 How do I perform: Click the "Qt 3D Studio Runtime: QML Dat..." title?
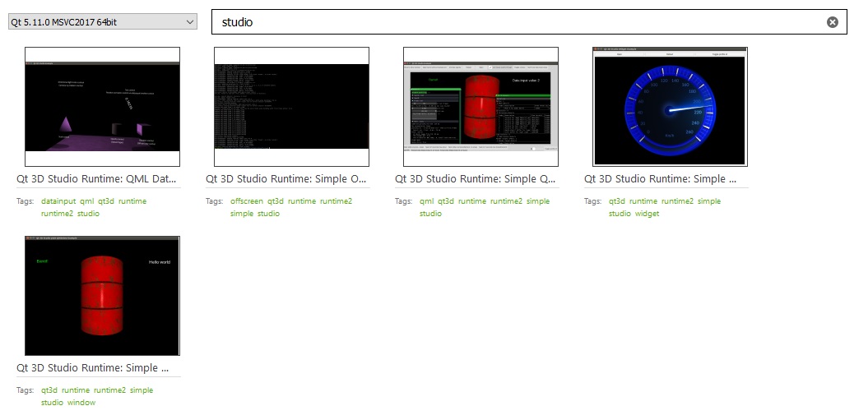[x=96, y=179]
